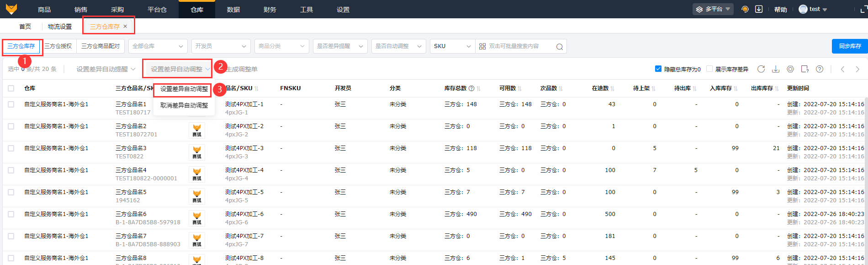Switch to 三方仓授权 tab
The width and height of the screenshot is (868, 265).
[58, 46]
